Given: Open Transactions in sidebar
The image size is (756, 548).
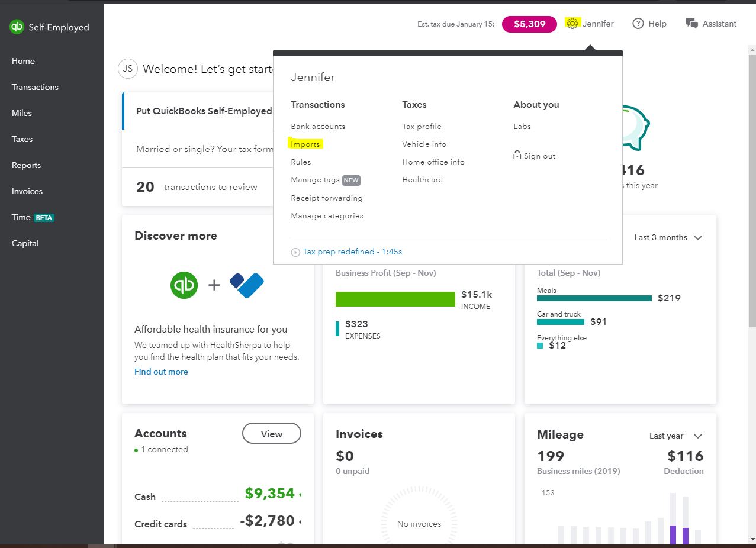Looking at the screenshot, I should tap(35, 87).
